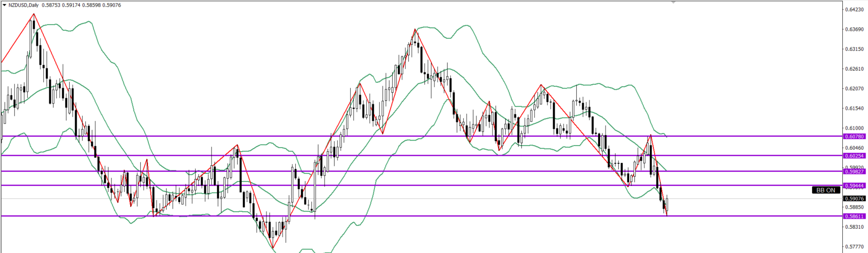Click the 0.61000 value on price scale
The width and height of the screenshot is (868, 253).
coord(854,128)
